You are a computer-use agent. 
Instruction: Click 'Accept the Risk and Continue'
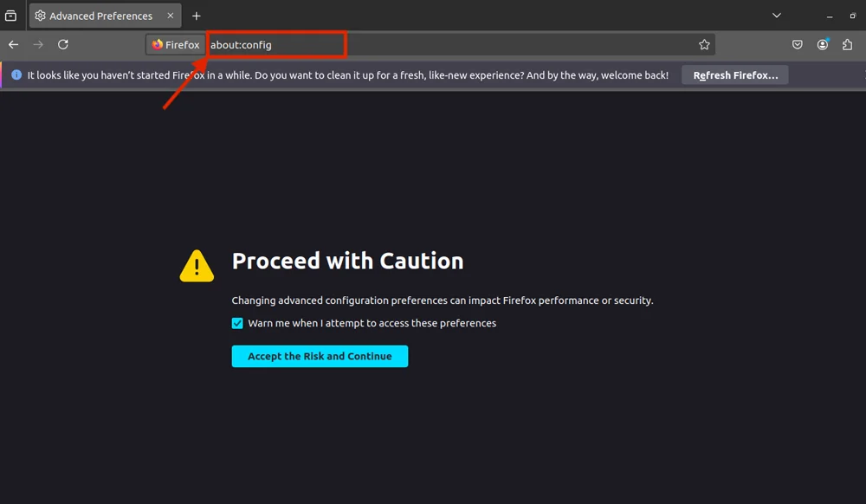coord(320,356)
